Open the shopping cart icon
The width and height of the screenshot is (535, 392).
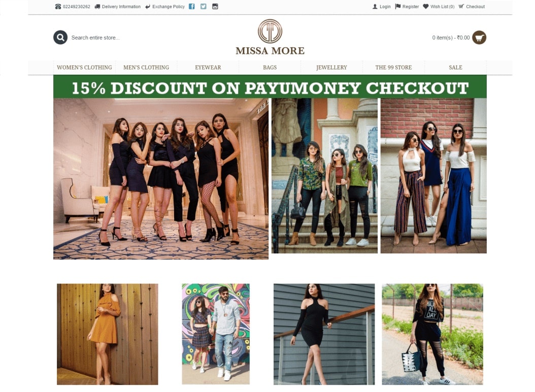(479, 38)
